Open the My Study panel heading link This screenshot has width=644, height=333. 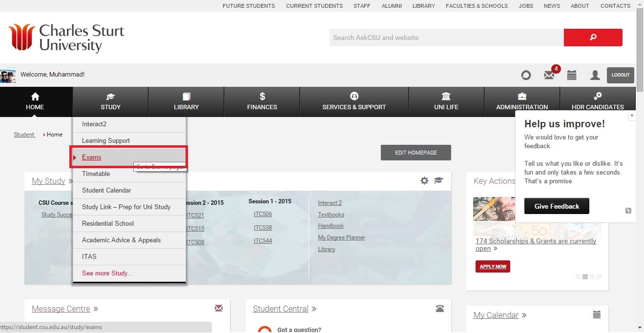coord(48,181)
